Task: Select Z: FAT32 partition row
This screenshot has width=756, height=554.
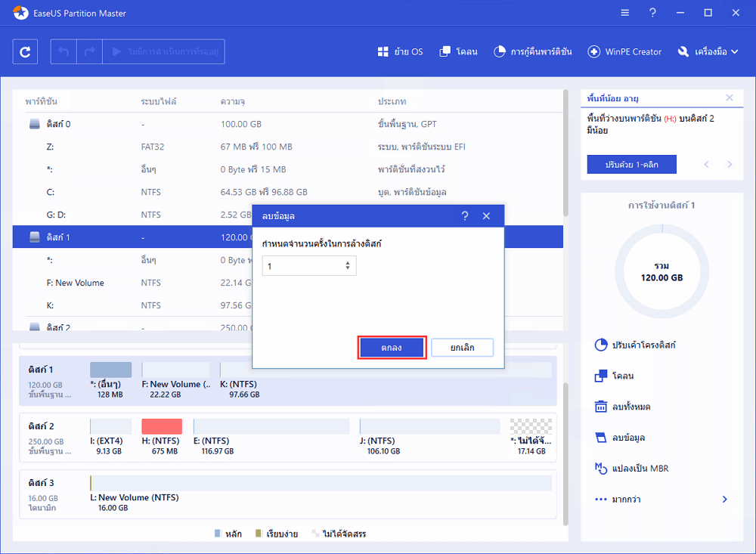Action: tap(288, 147)
